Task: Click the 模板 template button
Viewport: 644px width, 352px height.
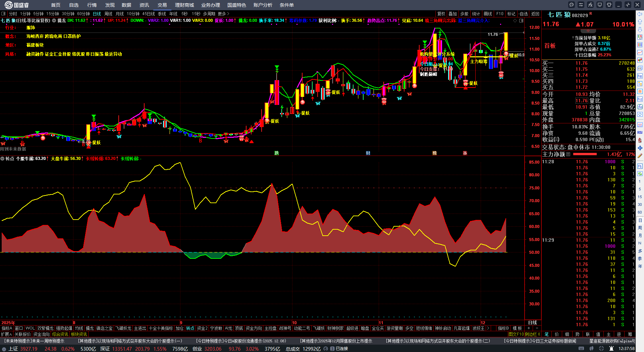Action: (518, 328)
